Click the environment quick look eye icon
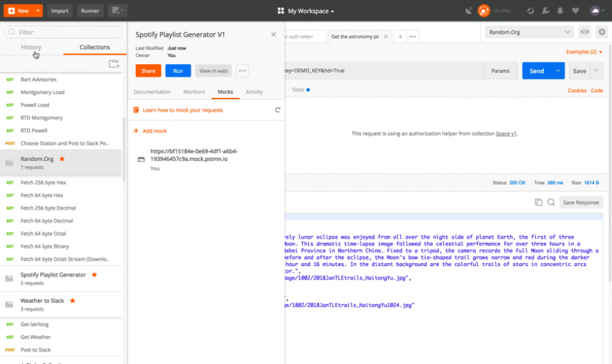This screenshot has height=364, width=612. click(584, 32)
